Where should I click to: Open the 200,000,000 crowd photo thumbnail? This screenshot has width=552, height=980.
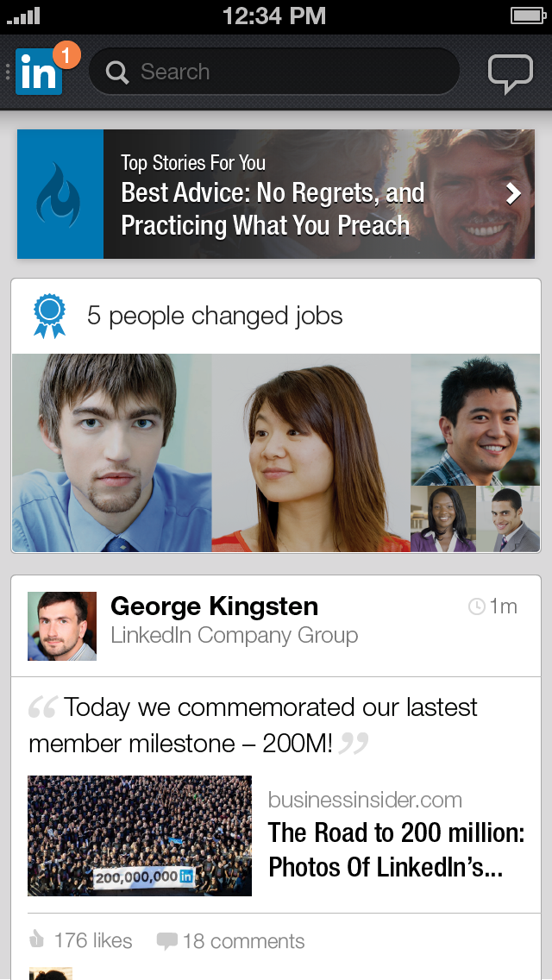(x=140, y=835)
